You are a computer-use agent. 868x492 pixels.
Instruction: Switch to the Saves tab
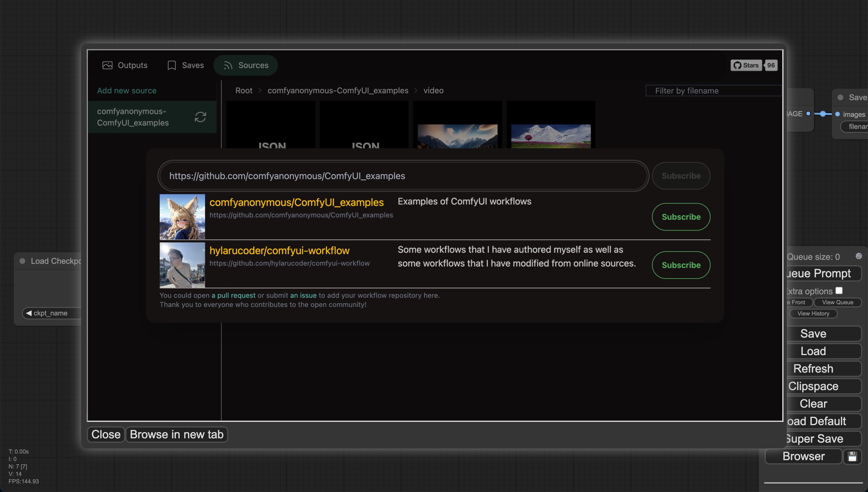coord(185,65)
